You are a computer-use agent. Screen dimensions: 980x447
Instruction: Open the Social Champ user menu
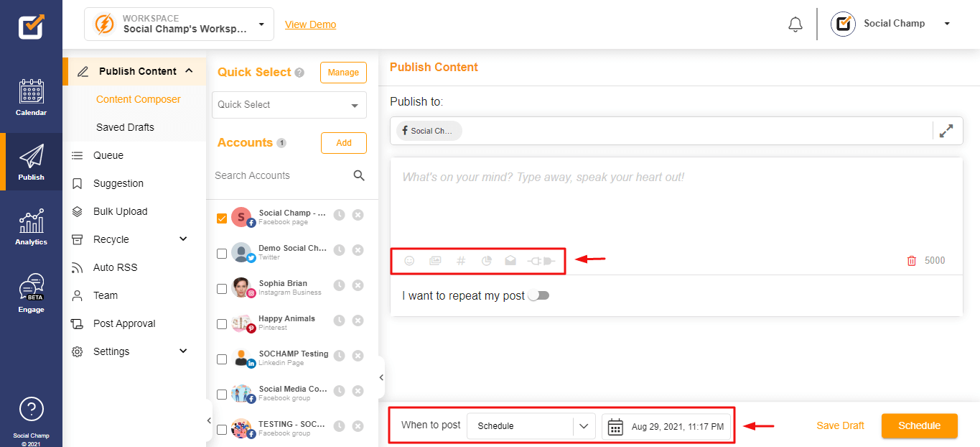point(891,24)
